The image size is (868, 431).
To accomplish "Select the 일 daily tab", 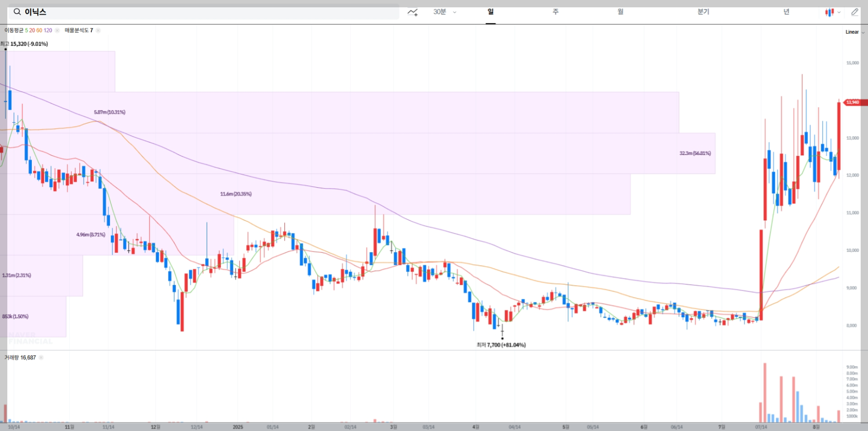I will [490, 12].
